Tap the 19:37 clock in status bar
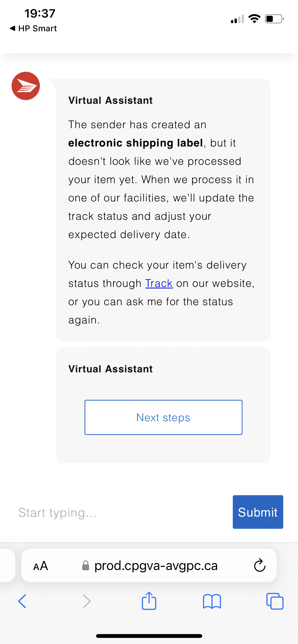 (x=40, y=13)
